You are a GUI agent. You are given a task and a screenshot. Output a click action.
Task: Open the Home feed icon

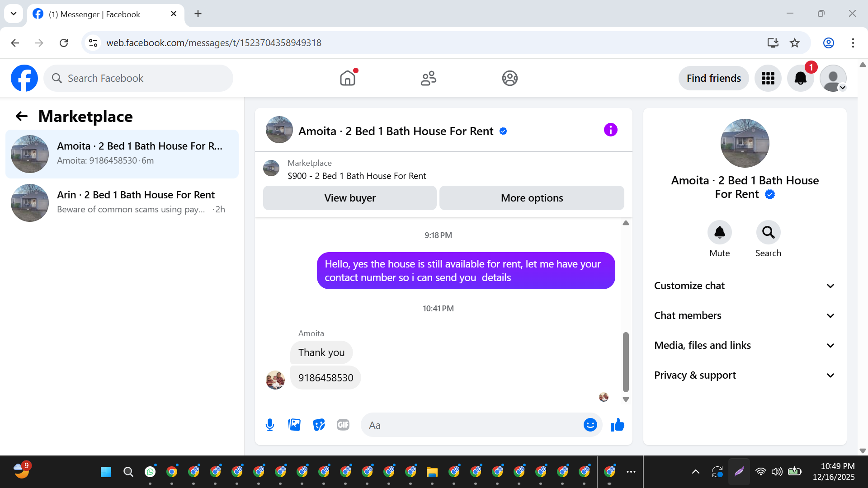click(348, 78)
